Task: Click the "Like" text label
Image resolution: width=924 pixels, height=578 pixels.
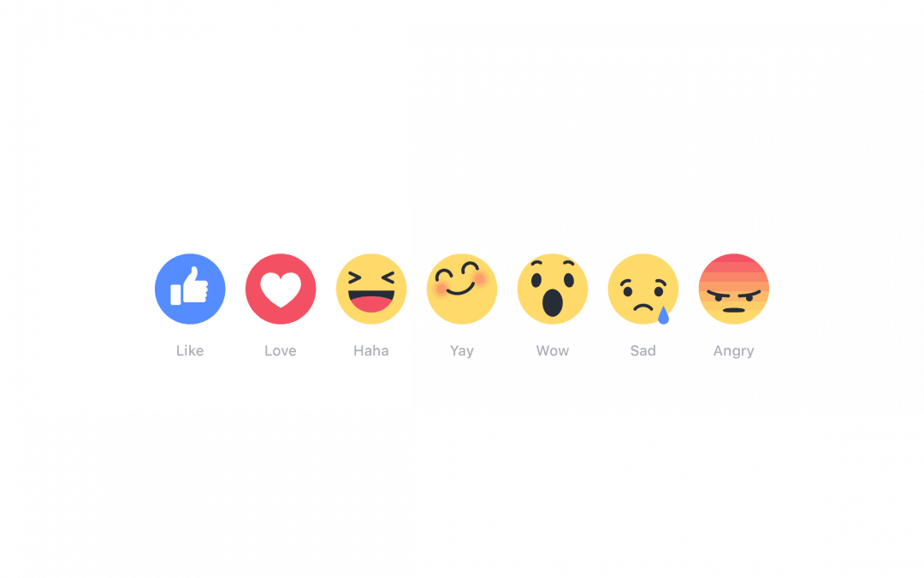Action: [x=190, y=351]
